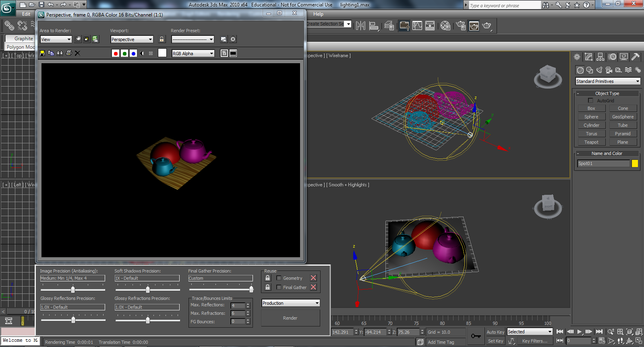Open the Help menu

pyautogui.click(x=318, y=14)
